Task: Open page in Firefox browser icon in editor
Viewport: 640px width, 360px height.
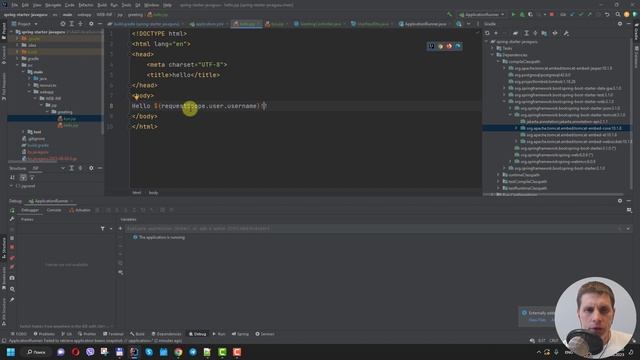Action: pos(449,46)
